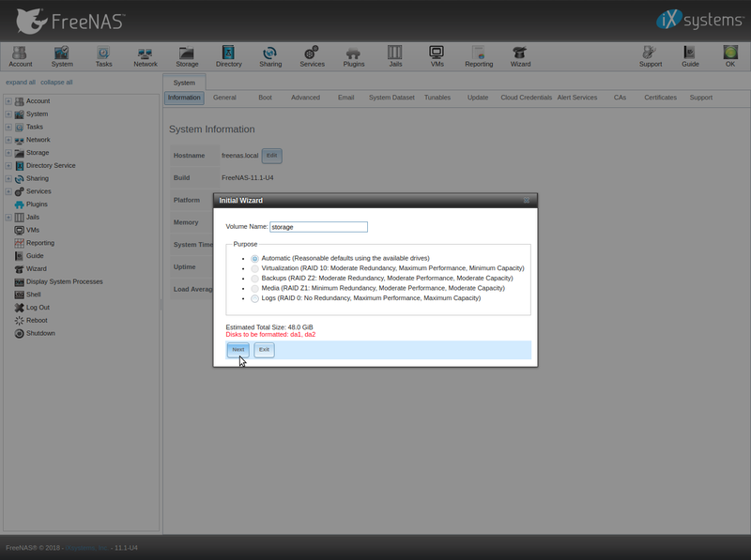The height and width of the screenshot is (560, 751).
Task: Select the Logs RAID 0 radio button
Action: click(254, 298)
